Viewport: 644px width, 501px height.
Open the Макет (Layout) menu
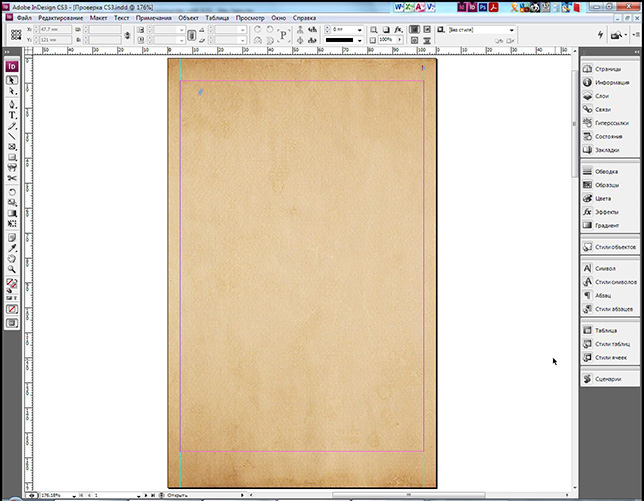pos(99,18)
